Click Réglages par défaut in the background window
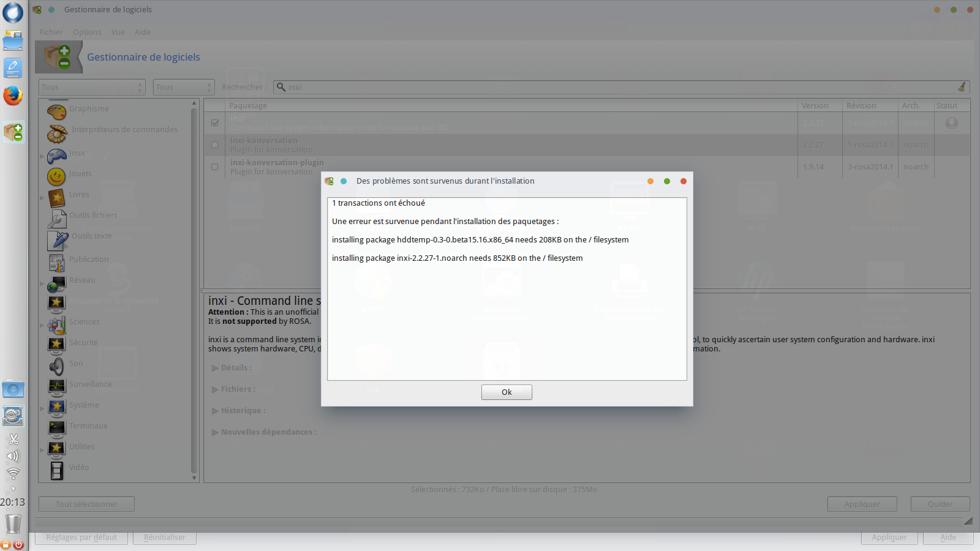The height and width of the screenshot is (551, 980). pos(81,538)
